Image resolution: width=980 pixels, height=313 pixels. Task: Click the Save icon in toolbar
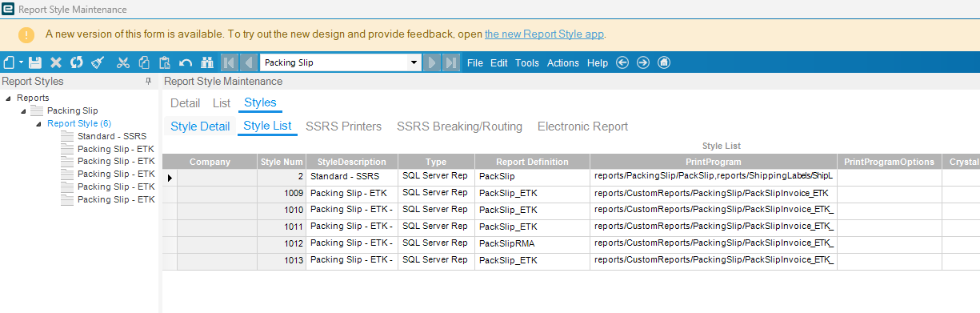(x=35, y=62)
